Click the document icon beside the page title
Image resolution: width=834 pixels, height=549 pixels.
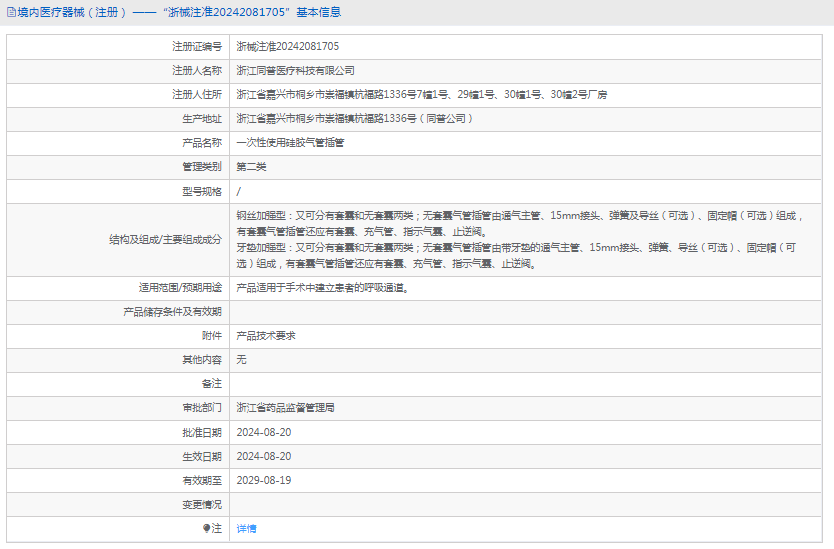[x=11, y=12]
